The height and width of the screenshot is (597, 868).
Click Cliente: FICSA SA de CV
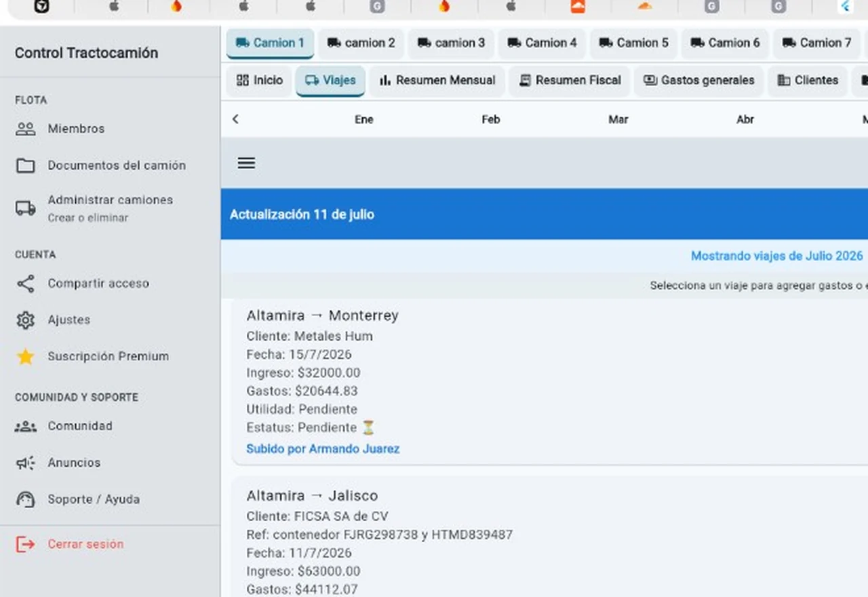[x=317, y=516]
